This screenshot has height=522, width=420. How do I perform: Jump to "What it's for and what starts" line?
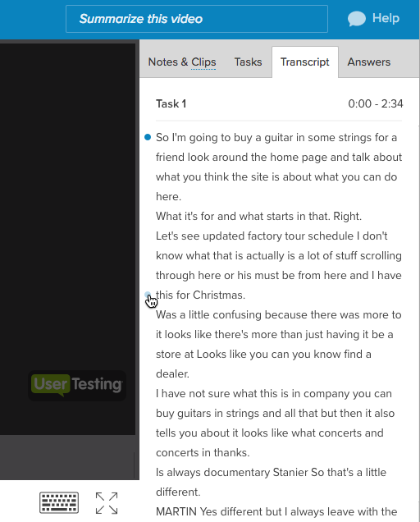point(258,217)
